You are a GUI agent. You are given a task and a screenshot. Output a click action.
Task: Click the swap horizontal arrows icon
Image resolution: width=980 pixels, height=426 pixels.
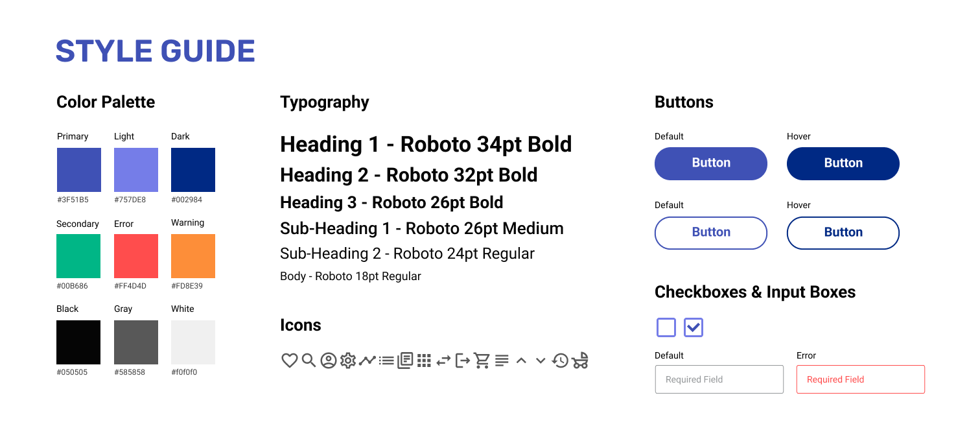click(x=443, y=361)
